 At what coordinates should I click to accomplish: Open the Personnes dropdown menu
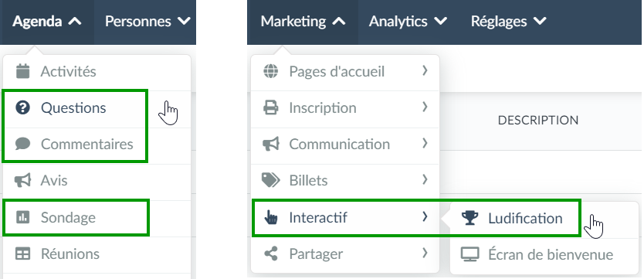[147, 22]
